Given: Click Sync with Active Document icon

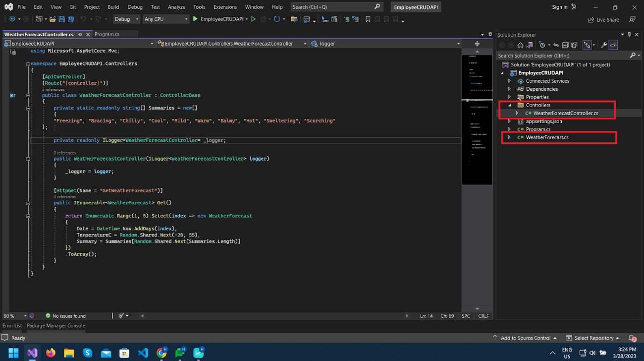Looking at the screenshot, I should 556,45.
